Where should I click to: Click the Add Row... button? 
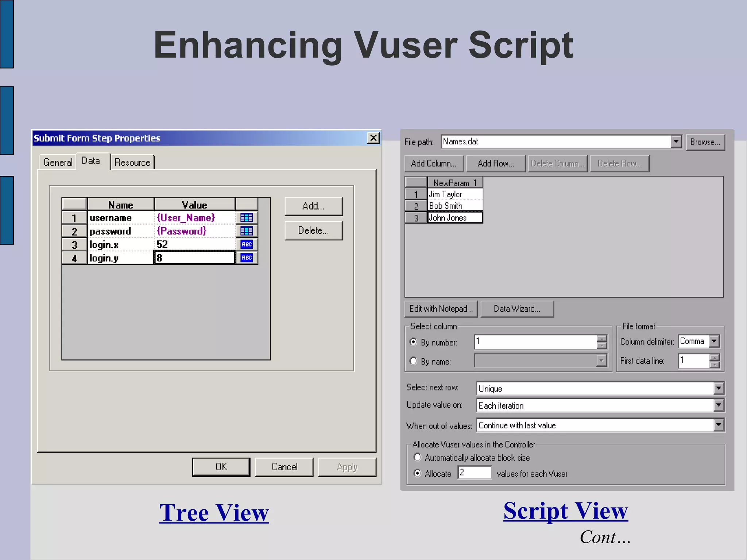pyautogui.click(x=496, y=164)
